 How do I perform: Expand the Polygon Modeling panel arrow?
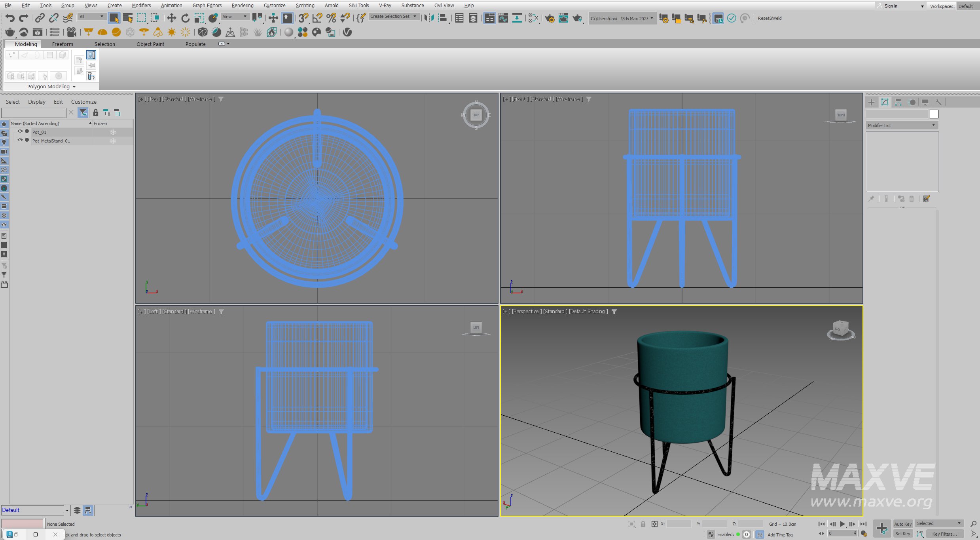[74, 87]
